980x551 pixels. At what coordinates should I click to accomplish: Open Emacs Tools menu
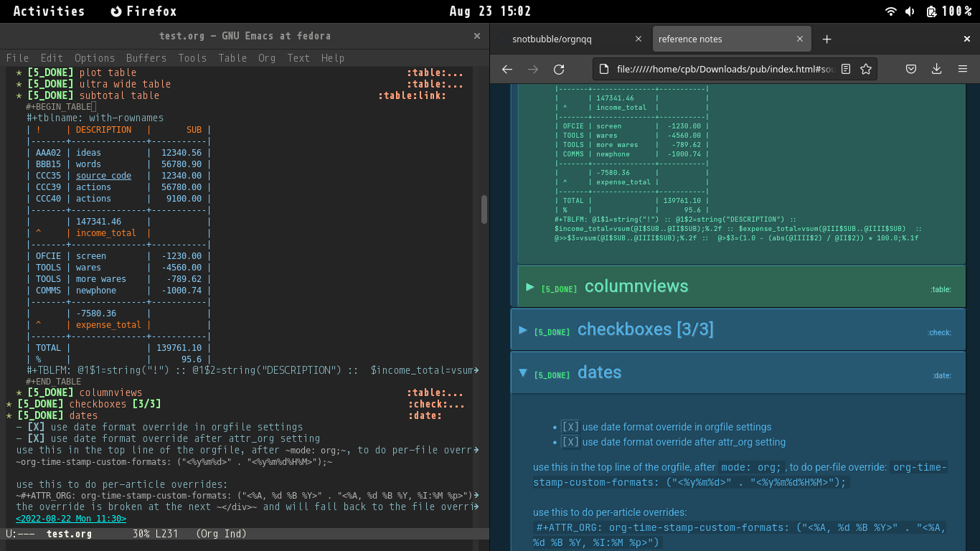[x=192, y=58]
